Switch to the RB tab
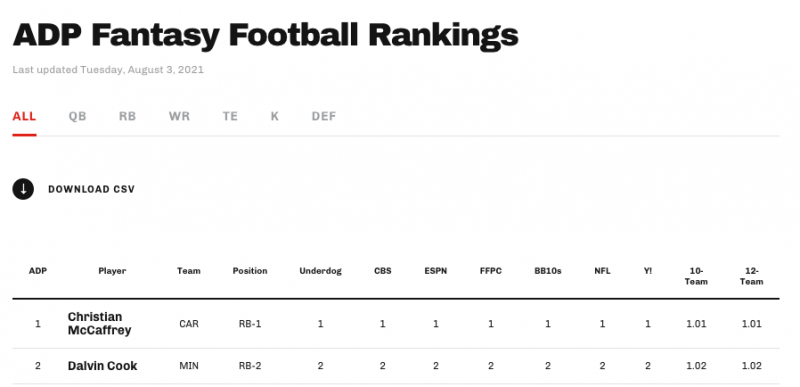 (x=128, y=116)
